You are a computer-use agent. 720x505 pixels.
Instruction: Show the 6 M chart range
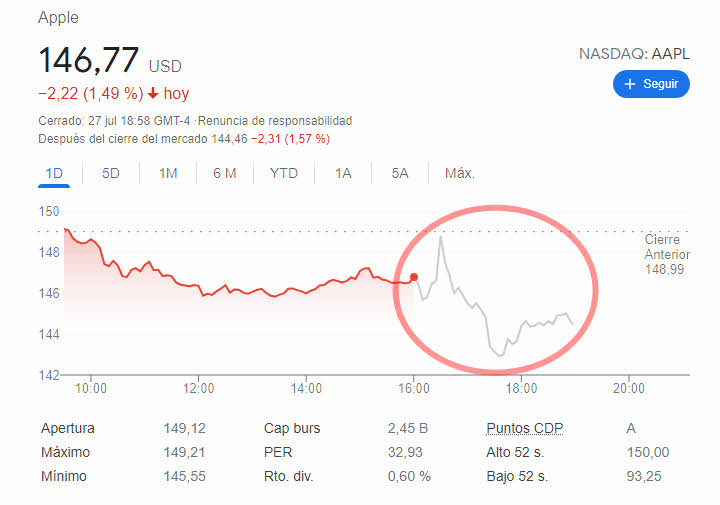(225, 173)
